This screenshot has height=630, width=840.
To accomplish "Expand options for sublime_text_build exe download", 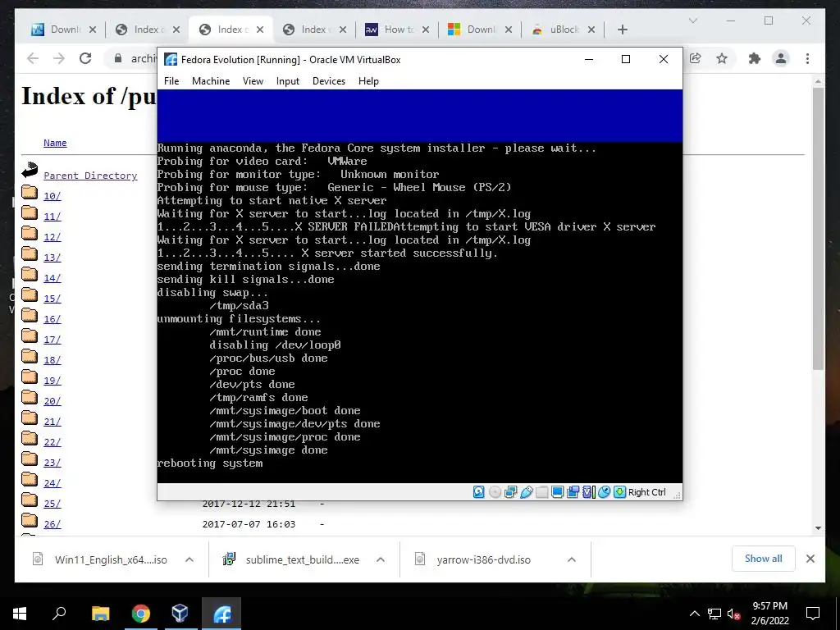I will [x=381, y=559].
